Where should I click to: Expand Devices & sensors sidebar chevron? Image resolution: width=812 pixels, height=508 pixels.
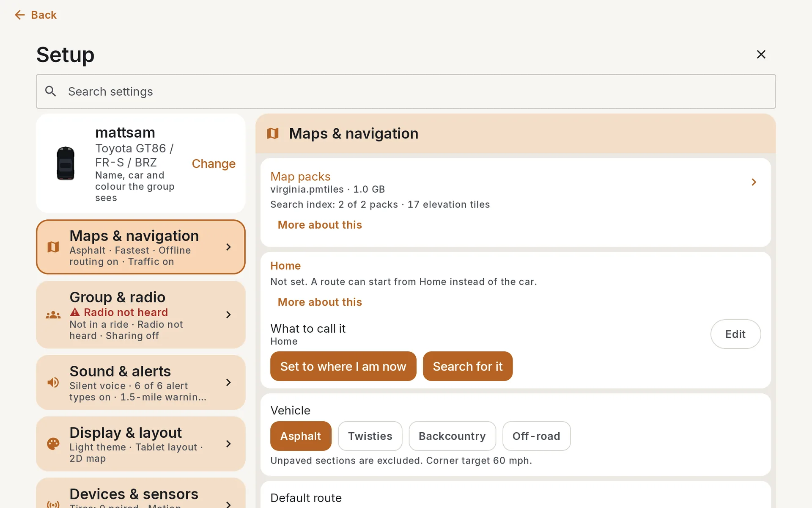[228, 504]
